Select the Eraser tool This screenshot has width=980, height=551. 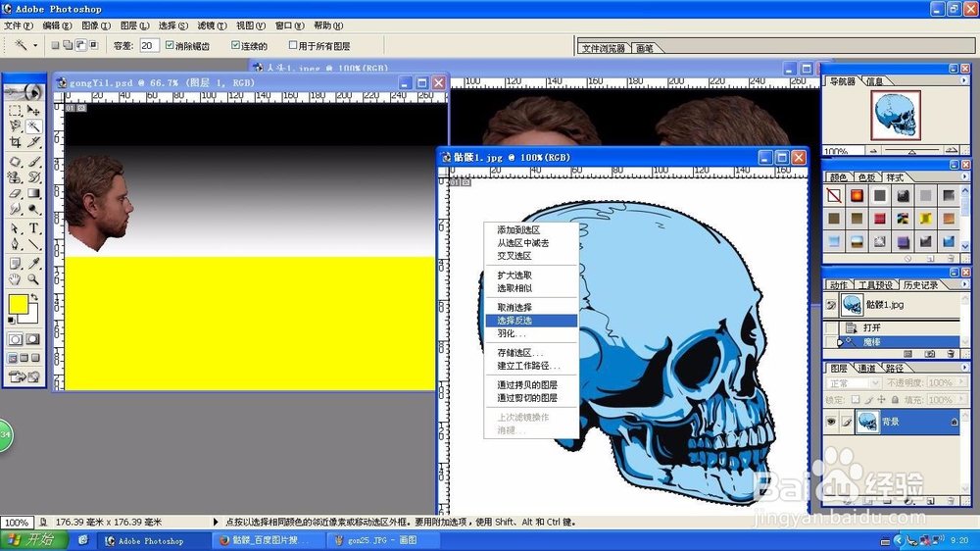16,193
